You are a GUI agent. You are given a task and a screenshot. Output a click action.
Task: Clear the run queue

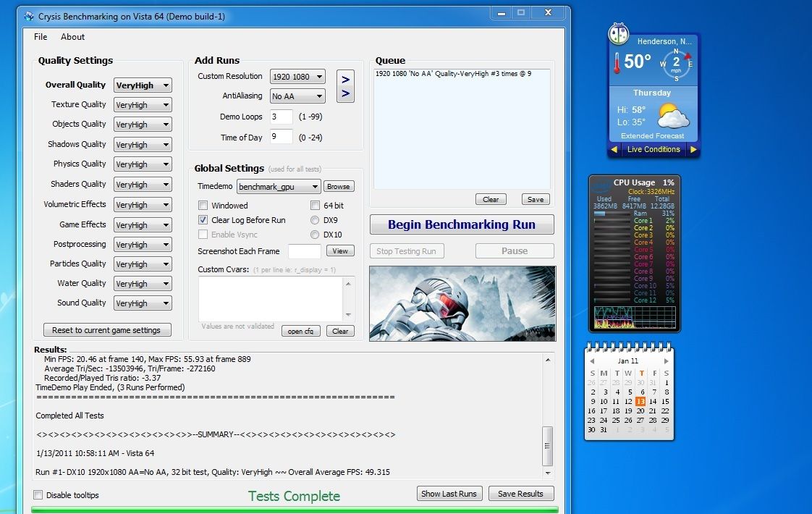491,200
